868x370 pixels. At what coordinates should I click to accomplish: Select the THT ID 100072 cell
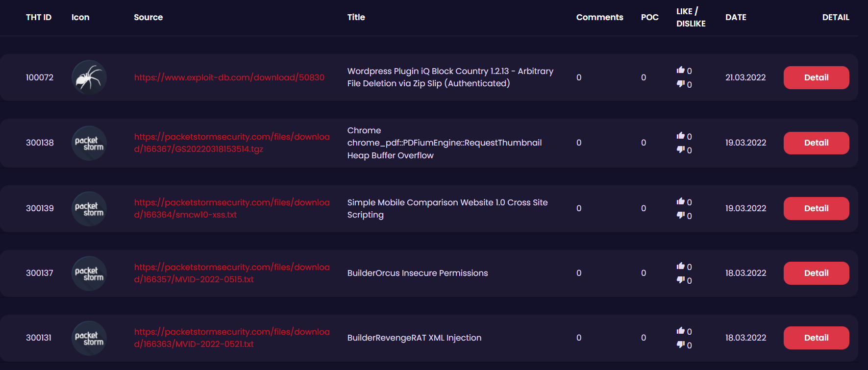tap(40, 77)
